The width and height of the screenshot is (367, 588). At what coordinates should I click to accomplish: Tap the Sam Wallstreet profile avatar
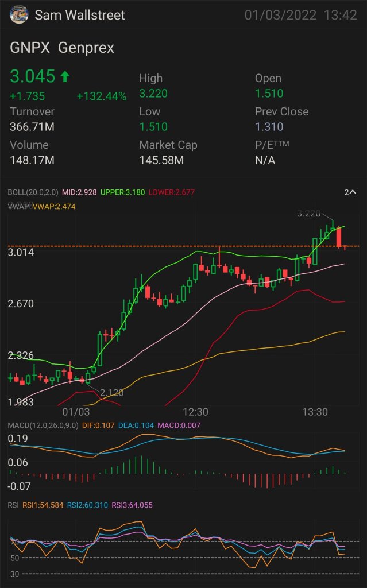click(x=18, y=14)
